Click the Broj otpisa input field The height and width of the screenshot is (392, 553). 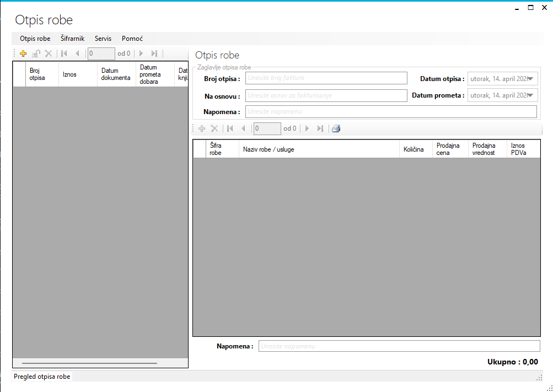click(326, 78)
